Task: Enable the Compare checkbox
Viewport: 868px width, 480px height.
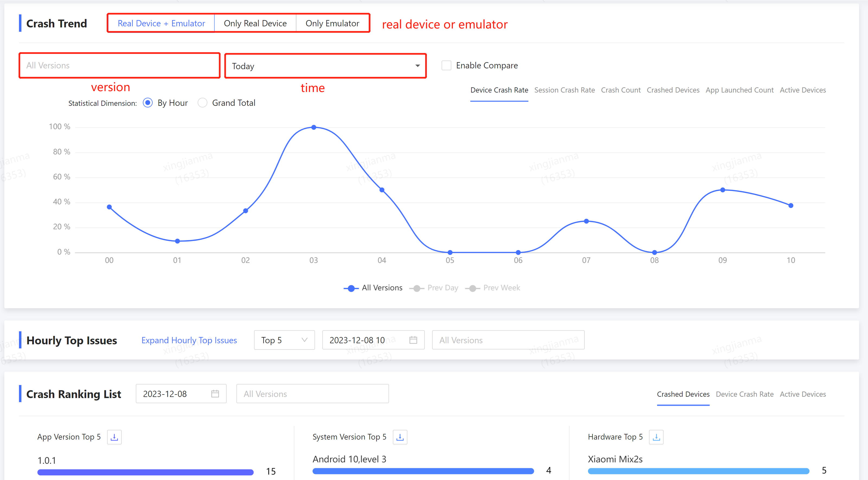Action: 446,65
